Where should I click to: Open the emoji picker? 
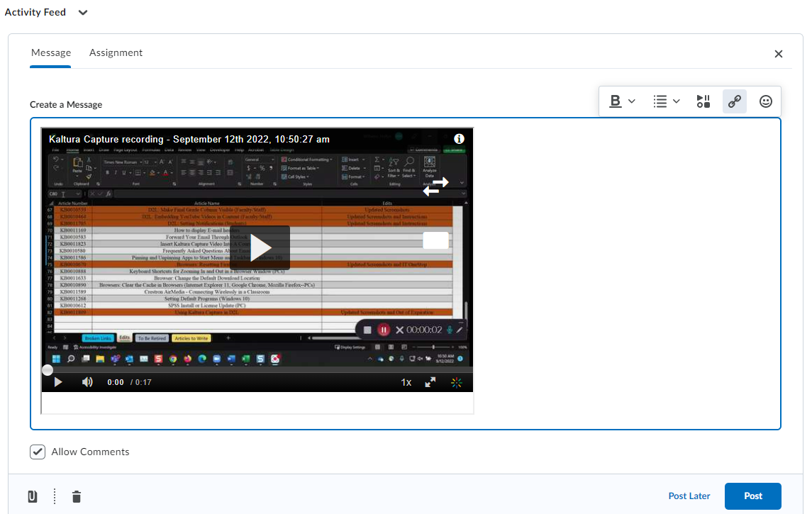click(766, 101)
